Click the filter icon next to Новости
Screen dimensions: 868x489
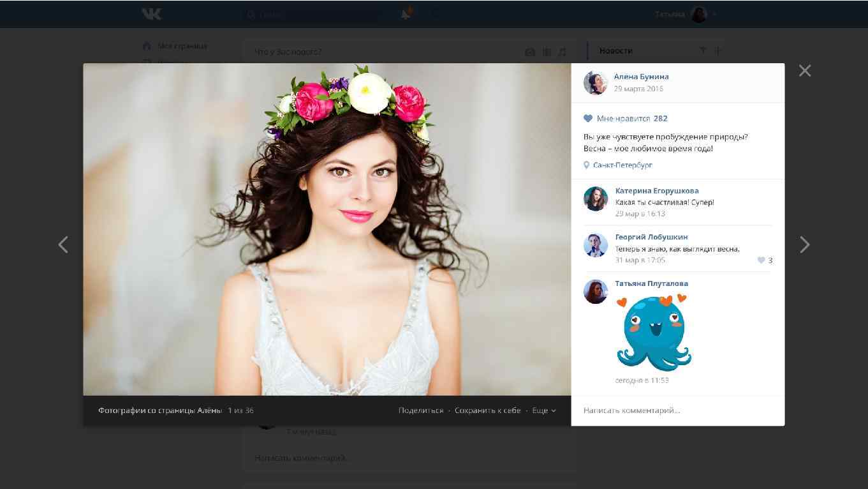(x=703, y=51)
